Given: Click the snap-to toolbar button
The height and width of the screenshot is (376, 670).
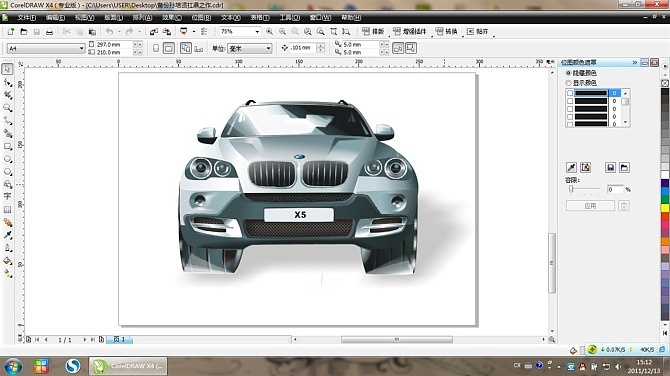Looking at the screenshot, I should click(477, 32).
